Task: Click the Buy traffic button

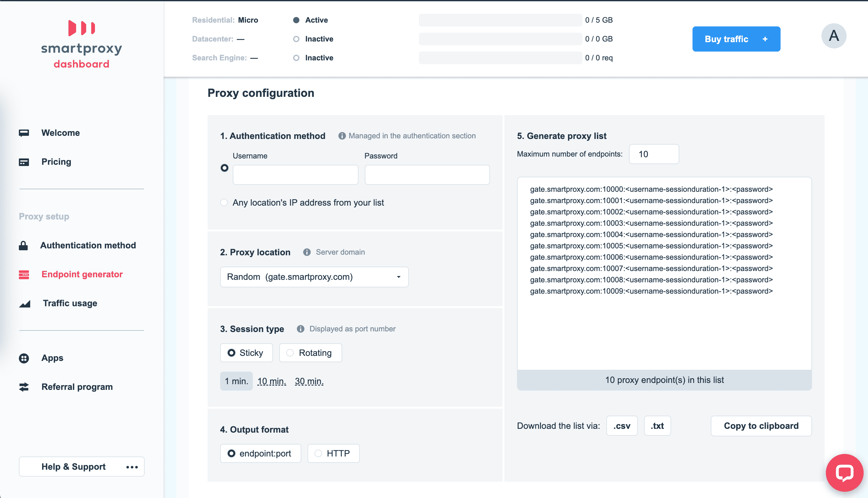Action: [736, 39]
